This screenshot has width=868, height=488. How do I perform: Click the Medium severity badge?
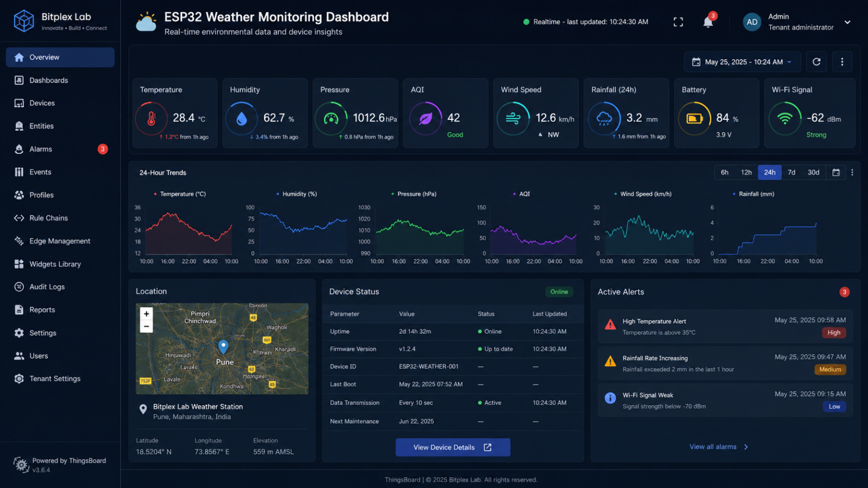coord(830,370)
